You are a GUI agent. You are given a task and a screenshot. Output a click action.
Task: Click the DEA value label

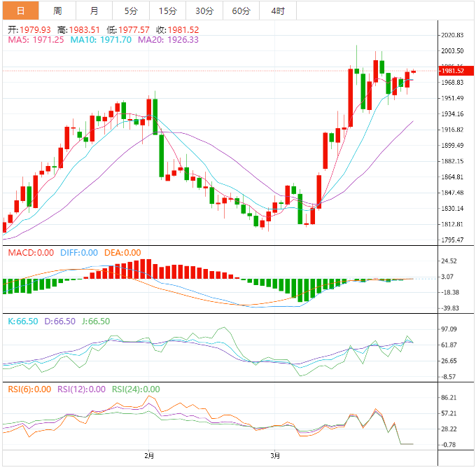[x=122, y=253]
